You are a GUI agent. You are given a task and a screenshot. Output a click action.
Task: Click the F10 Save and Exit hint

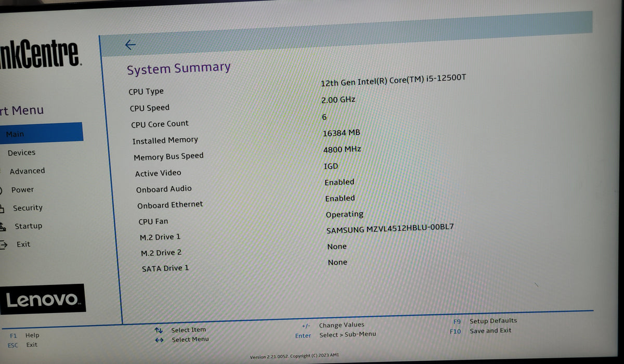point(480,331)
